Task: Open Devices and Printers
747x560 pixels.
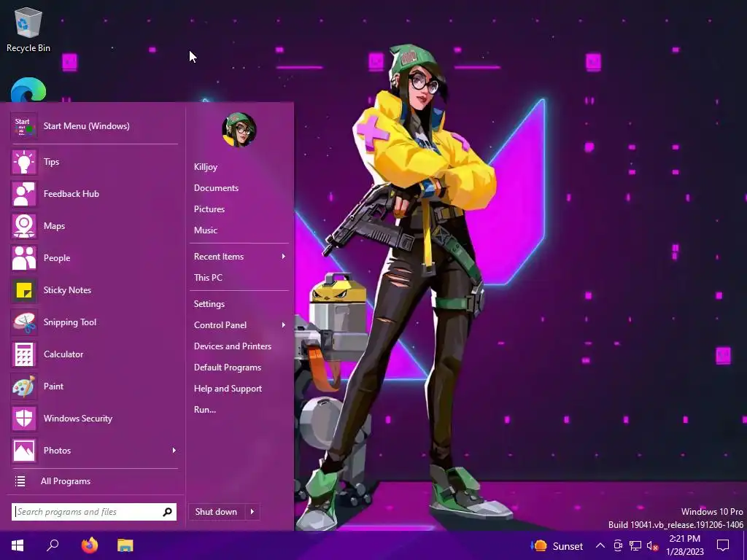Action: [x=233, y=346]
